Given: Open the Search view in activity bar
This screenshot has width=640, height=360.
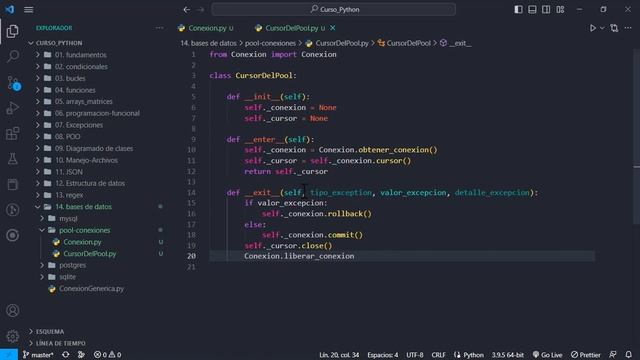Looking at the screenshot, I should point(13,56).
